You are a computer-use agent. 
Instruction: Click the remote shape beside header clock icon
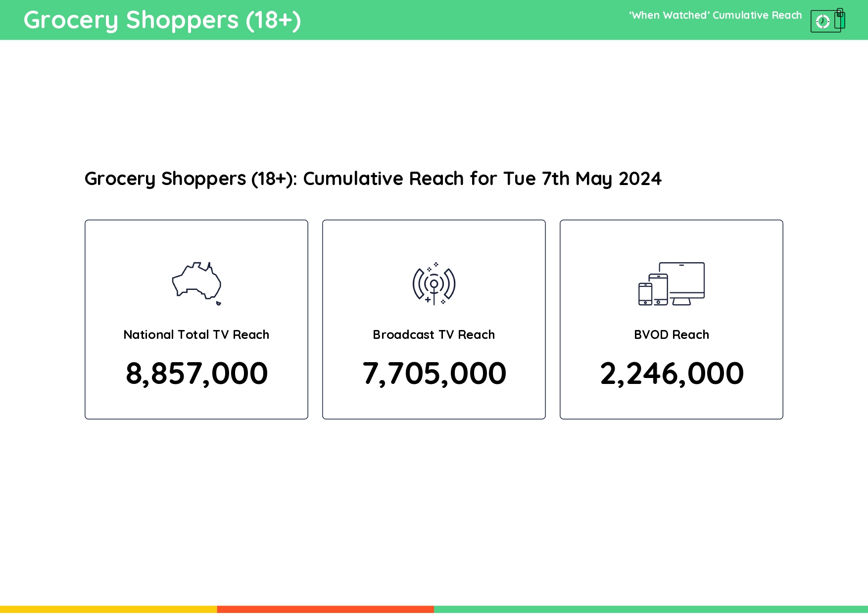(x=840, y=20)
